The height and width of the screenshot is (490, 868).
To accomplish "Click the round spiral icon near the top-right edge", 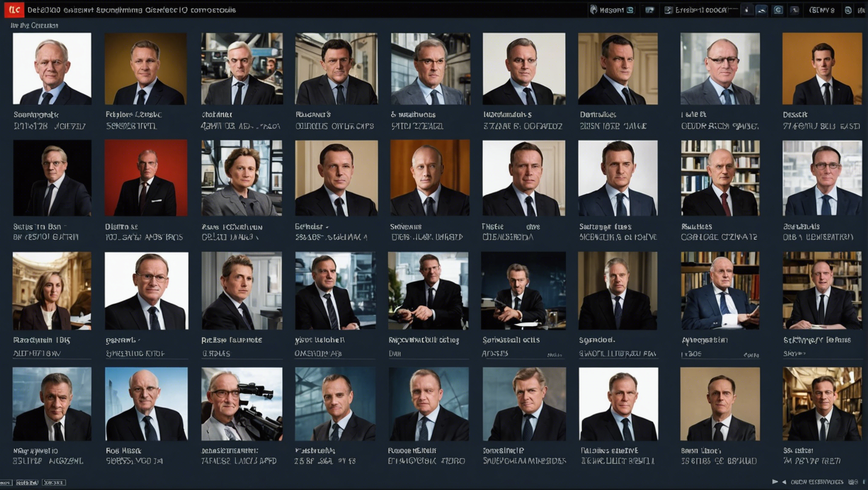I will tap(848, 10).
